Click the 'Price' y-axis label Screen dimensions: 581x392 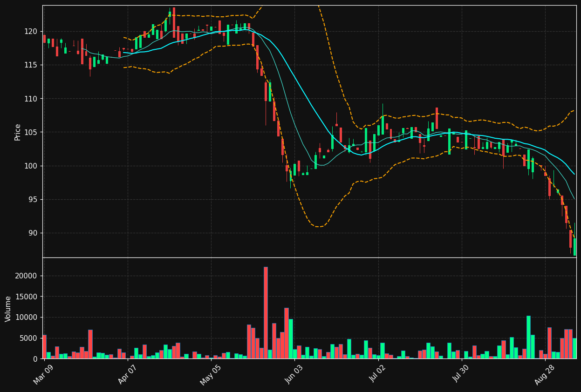click(x=18, y=132)
